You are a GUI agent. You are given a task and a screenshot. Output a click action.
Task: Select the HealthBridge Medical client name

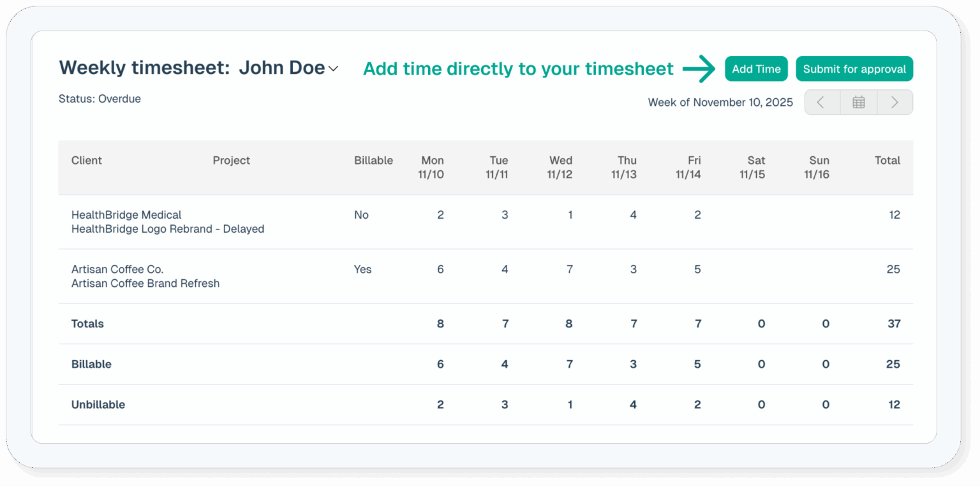pyautogui.click(x=126, y=215)
